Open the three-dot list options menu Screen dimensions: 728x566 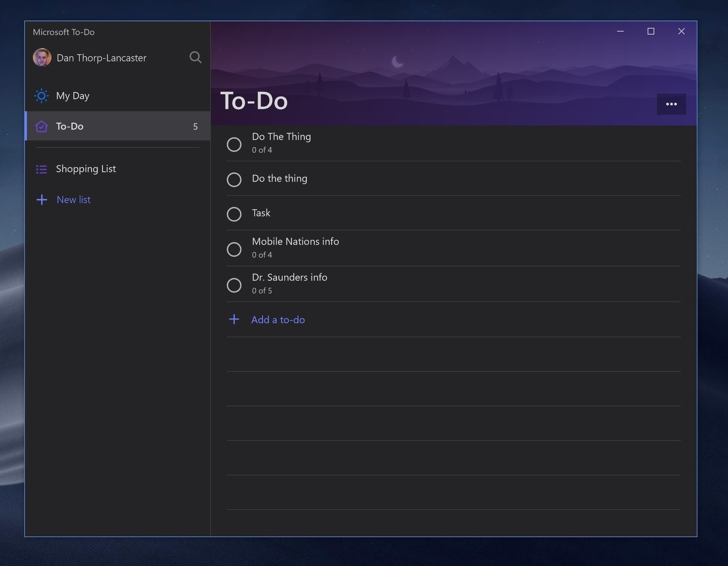point(671,104)
